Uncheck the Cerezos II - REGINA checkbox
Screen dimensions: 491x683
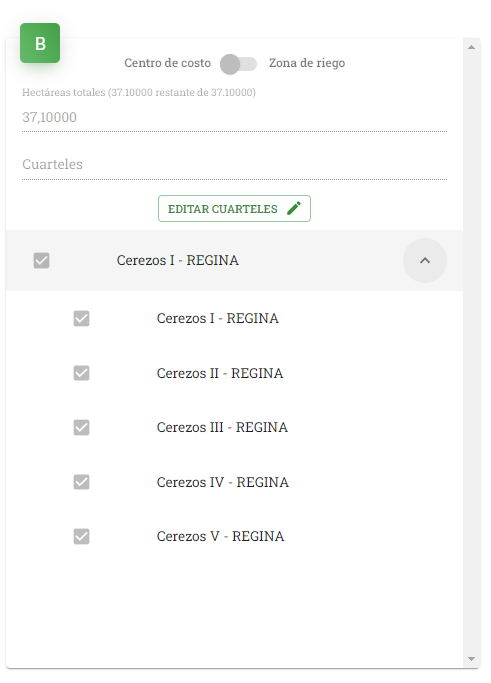(81, 373)
